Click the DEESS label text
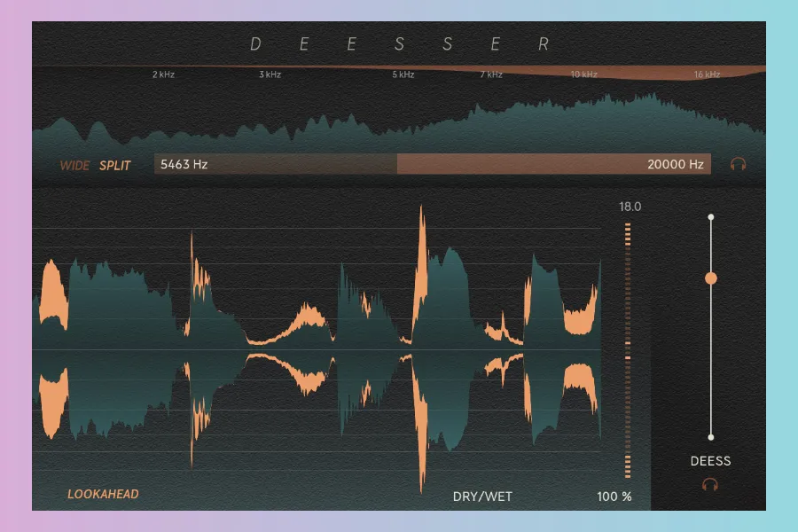Image resolution: width=798 pixels, height=532 pixels. coord(710,461)
